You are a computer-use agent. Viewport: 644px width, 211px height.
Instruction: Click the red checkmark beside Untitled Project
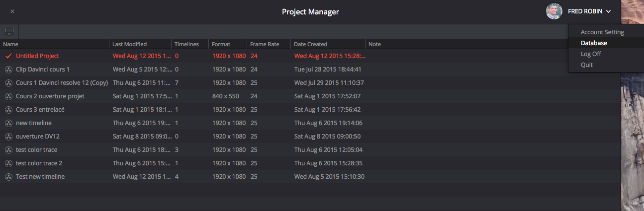(x=8, y=56)
